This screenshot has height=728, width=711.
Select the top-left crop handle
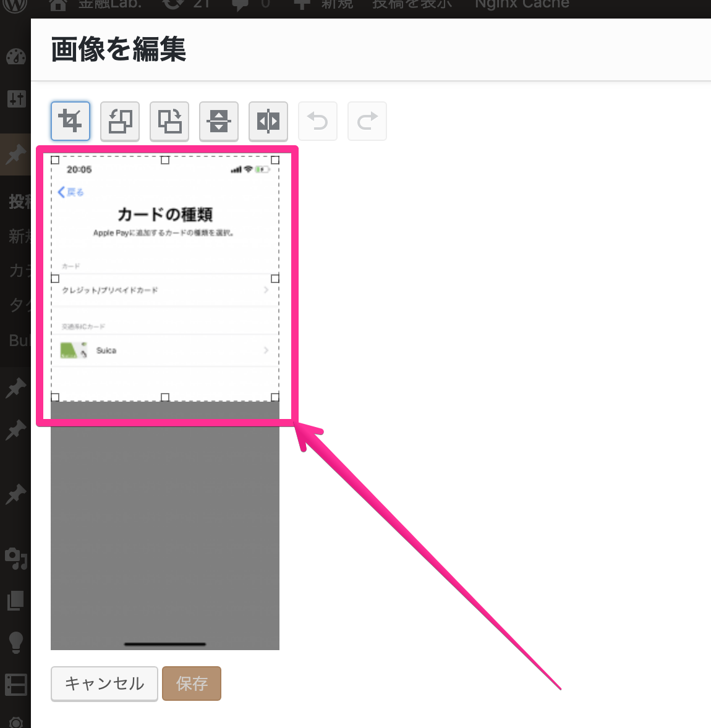coord(55,160)
